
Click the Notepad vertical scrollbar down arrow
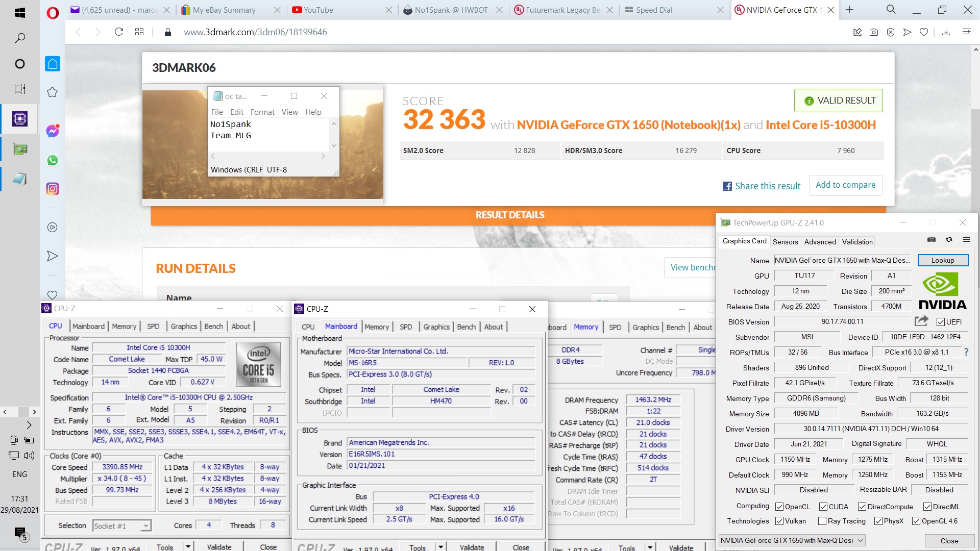334,146
